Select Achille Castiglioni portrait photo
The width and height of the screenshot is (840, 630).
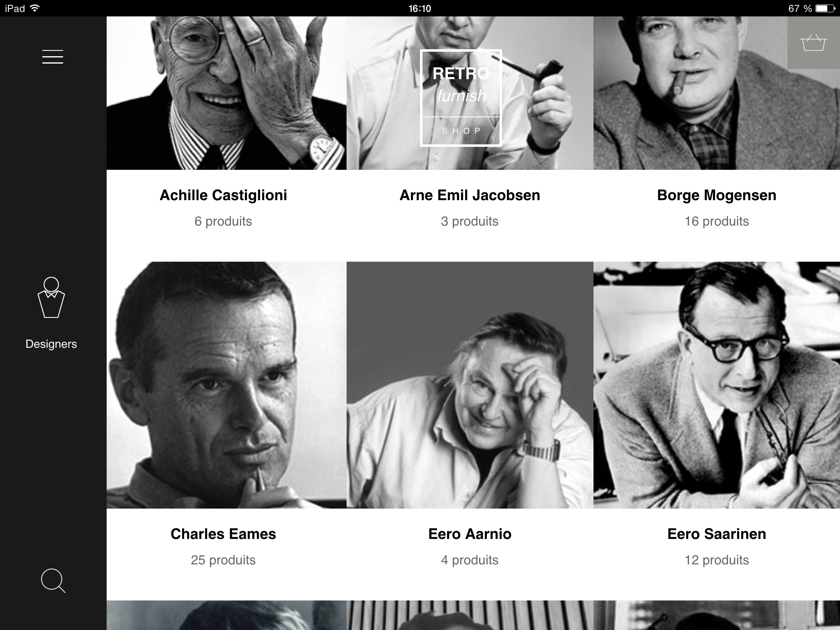226,93
